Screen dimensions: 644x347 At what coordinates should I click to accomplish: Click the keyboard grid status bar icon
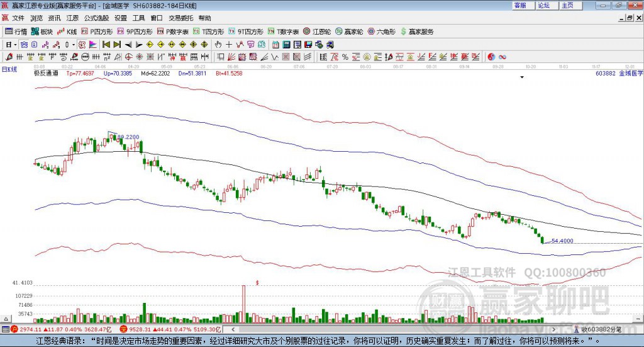pyautogui.click(x=5, y=329)
